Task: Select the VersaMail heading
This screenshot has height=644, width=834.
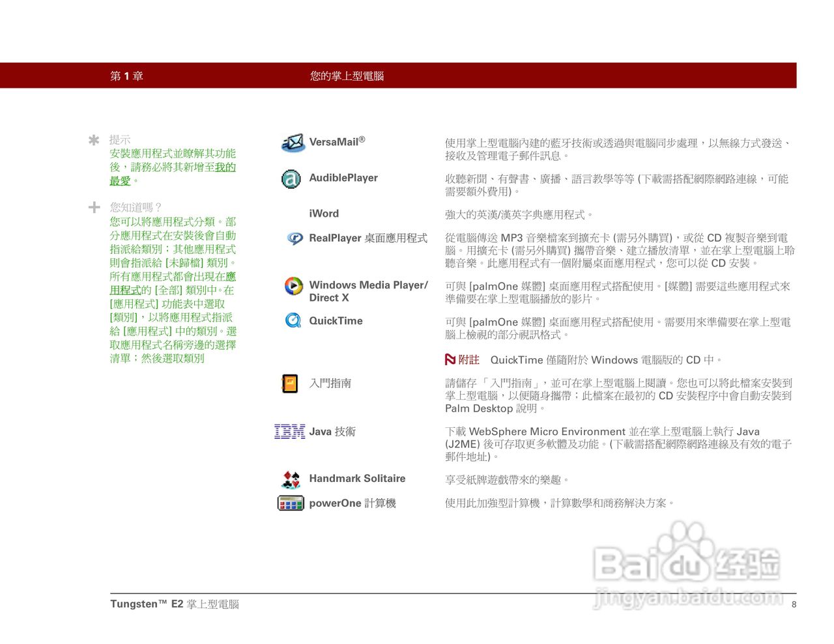Action: coord(337,141)
